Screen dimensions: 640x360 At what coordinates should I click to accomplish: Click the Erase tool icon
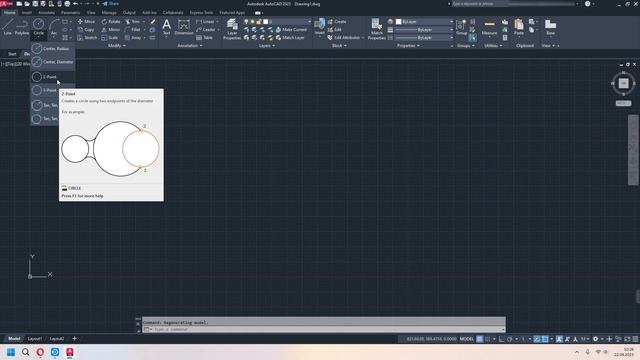tap(152, 22)
